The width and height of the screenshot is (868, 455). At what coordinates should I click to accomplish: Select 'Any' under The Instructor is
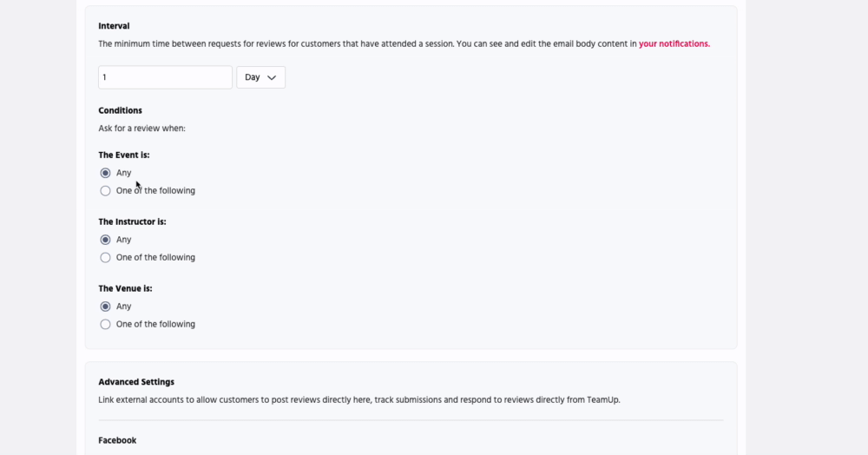(106, 240)
